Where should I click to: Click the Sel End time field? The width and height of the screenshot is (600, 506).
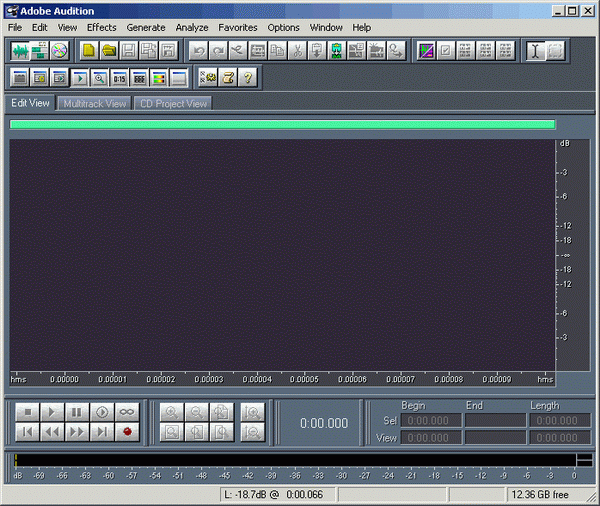(495, 421)
